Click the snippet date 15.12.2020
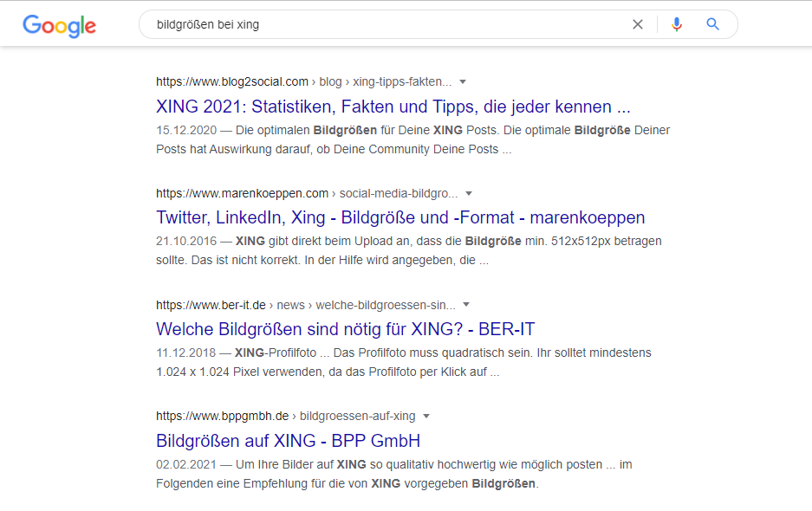Viewport: 812px width, 511px height. coord(186,131)
